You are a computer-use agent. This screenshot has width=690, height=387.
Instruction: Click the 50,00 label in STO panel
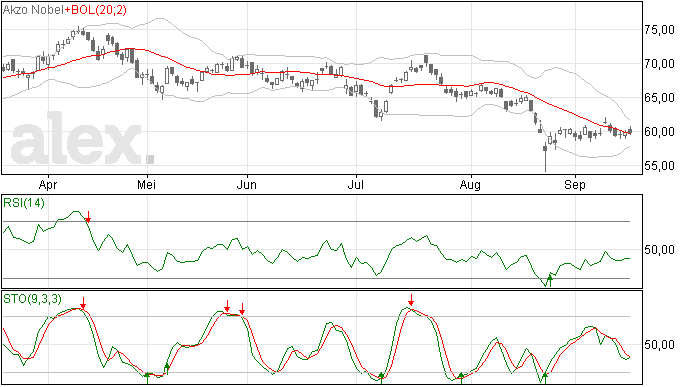pos(659,345)
